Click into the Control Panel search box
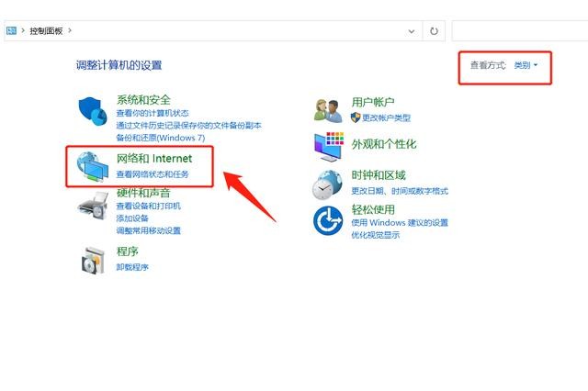 [x=520, y=31]
